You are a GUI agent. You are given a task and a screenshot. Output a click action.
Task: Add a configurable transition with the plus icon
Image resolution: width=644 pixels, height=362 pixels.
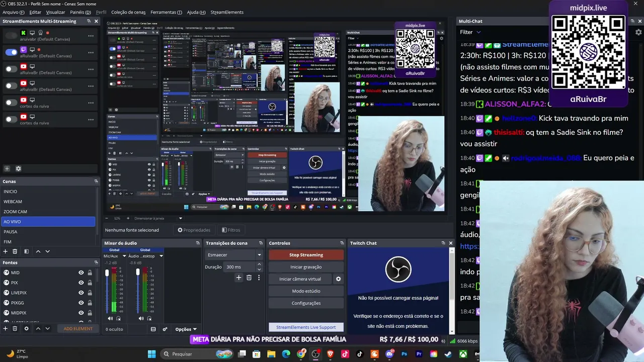tap(239, 278)
